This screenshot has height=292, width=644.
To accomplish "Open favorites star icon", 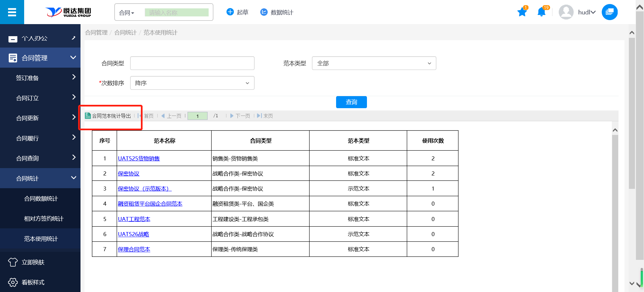I will (522, 12).
